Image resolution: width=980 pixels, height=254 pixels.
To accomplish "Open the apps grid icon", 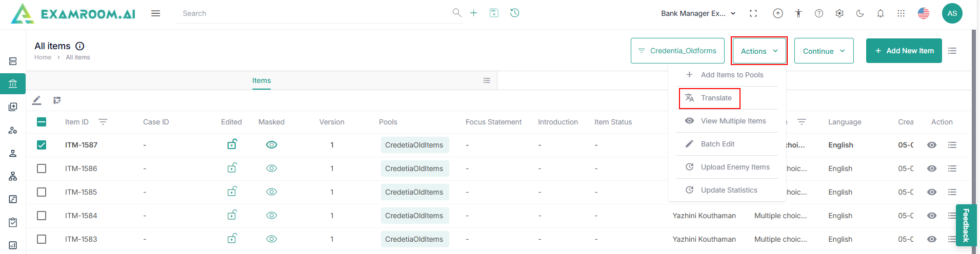I will [901, 13].
